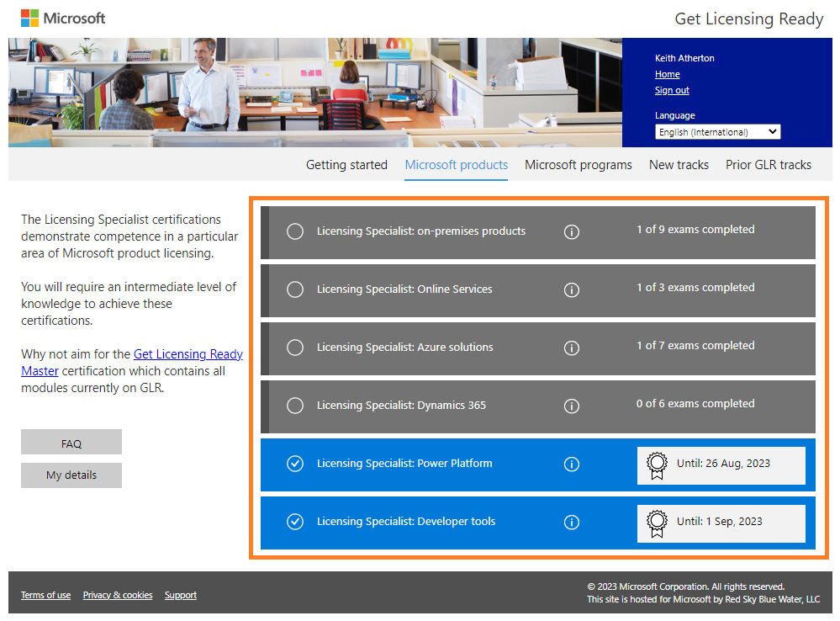Click the Sign out link
This screenshot has width=840, height=621.
pos(672,90)
